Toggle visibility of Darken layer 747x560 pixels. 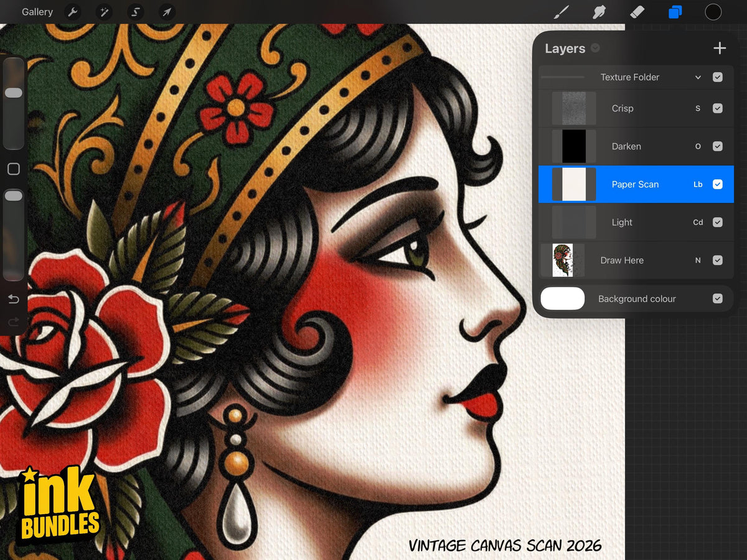718,146
